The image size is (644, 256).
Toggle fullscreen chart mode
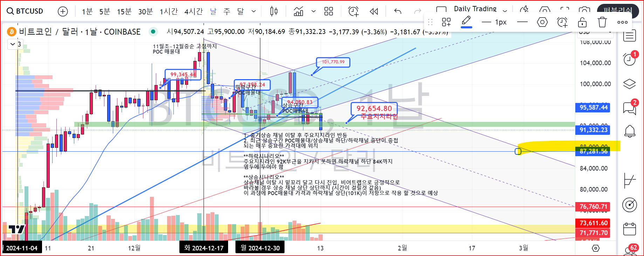tap(564, 10)
